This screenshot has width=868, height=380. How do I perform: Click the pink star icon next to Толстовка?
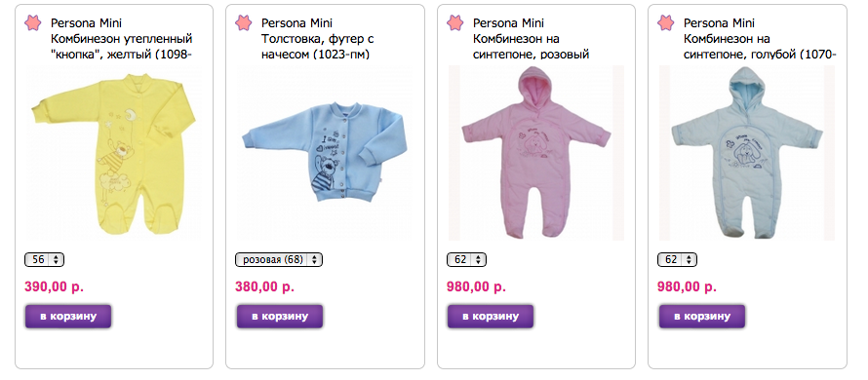pos(244,23)
